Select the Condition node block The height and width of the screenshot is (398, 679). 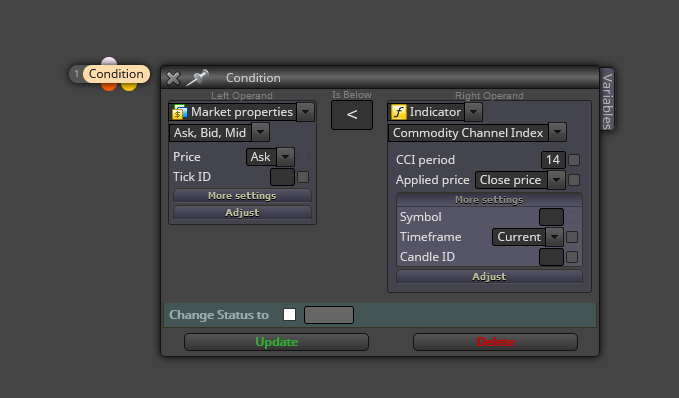(x=116, y=74)
